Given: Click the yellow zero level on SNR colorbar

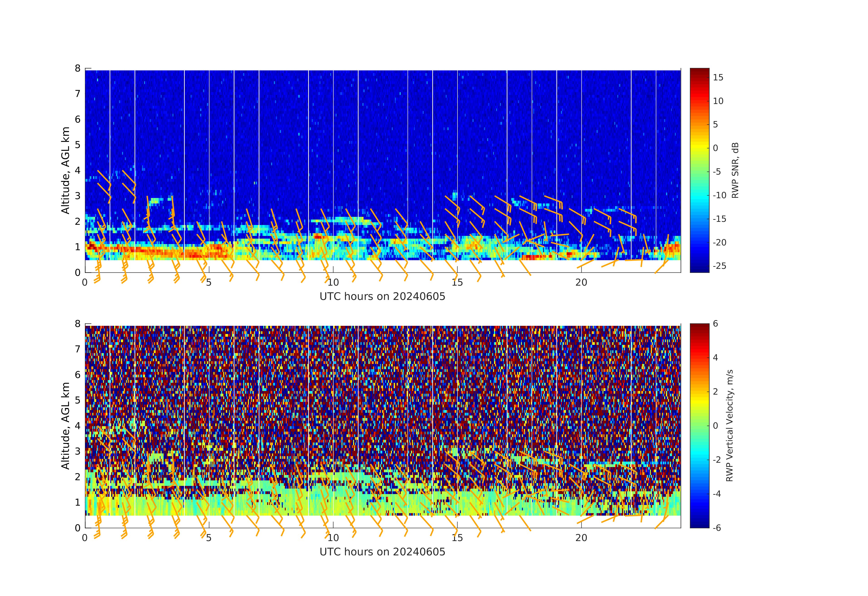Looking at the screenshot, I should point(699,148).
